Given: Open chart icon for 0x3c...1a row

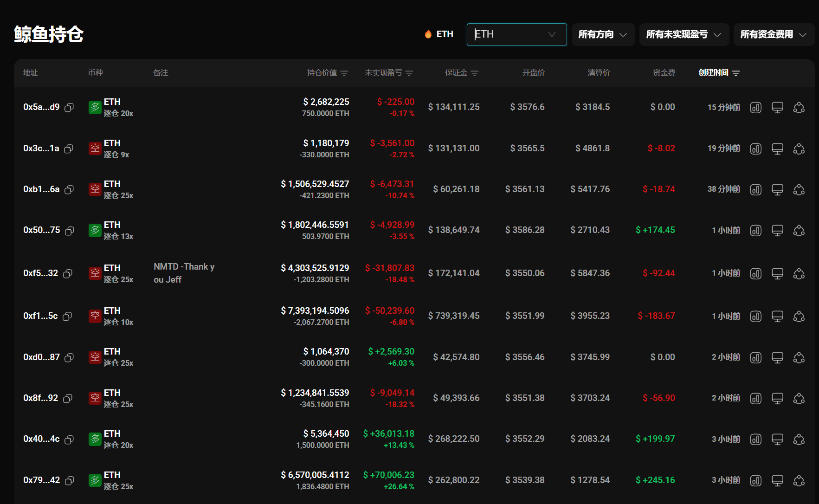Looking at the screenshot, I should pos(755,149).
